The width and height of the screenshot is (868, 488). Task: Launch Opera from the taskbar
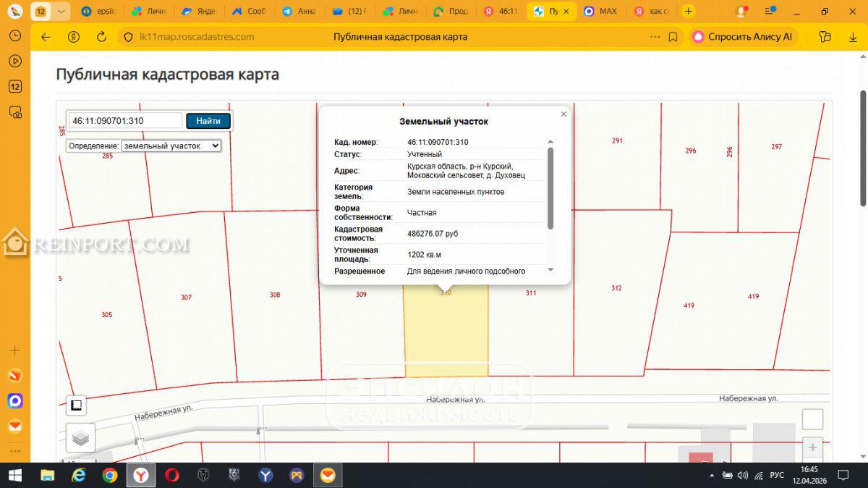tap(172, 475)
